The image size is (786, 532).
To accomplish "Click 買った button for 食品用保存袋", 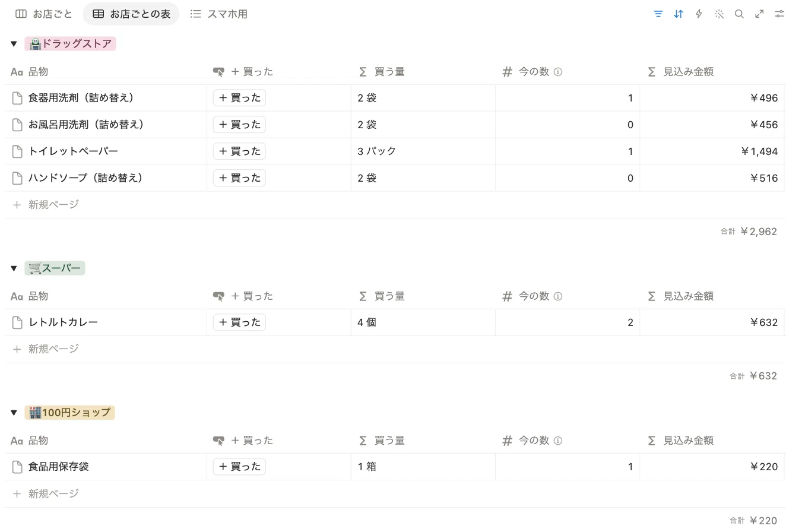I will point(239,467).
